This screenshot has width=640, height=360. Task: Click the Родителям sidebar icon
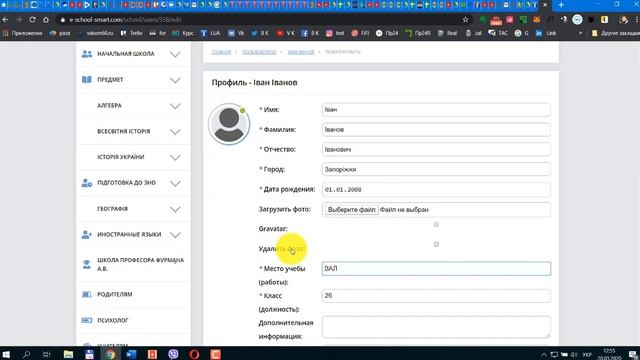[x=87, y=294]
